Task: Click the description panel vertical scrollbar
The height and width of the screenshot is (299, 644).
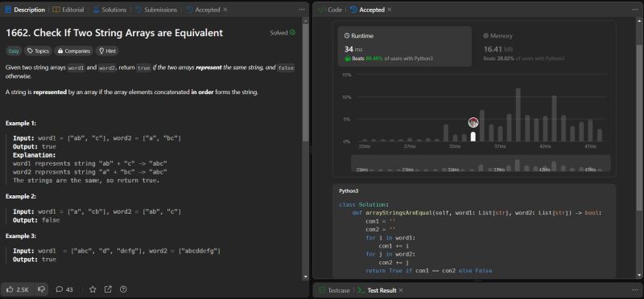Action: point(305,80)
